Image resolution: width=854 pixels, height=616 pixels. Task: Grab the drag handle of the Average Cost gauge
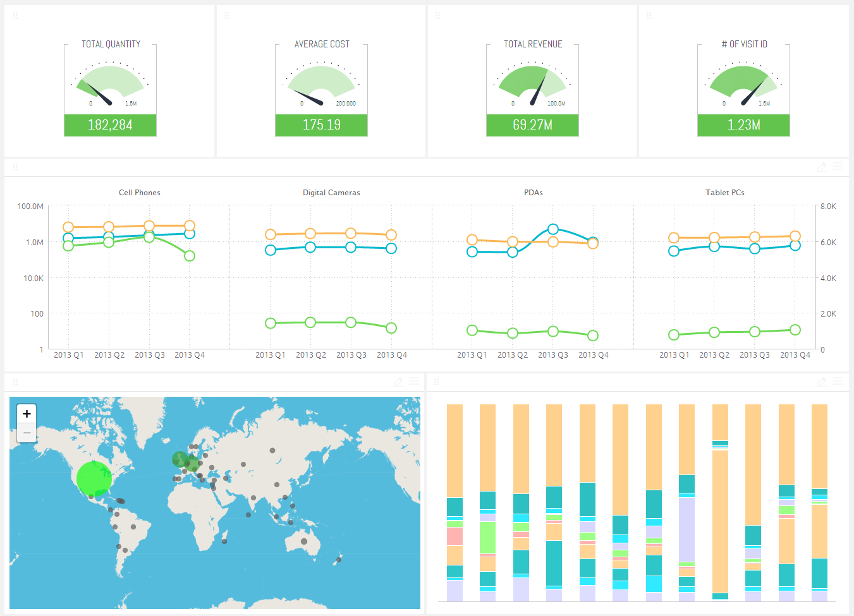pyautogui.click(x=226, y=15)
